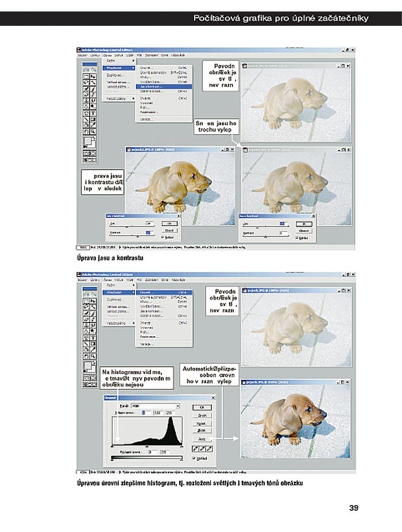Click the middle input level field in Levels
This screenshot has height=532, width=402.
click(x=159, y=412)
